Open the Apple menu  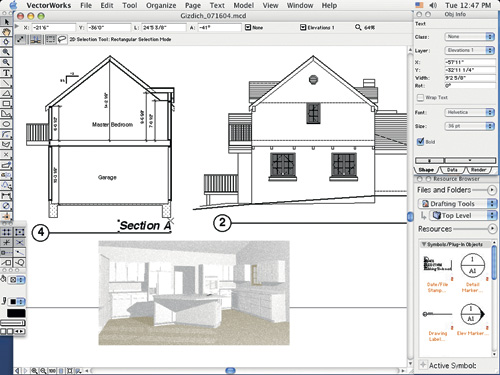(13, 5)
